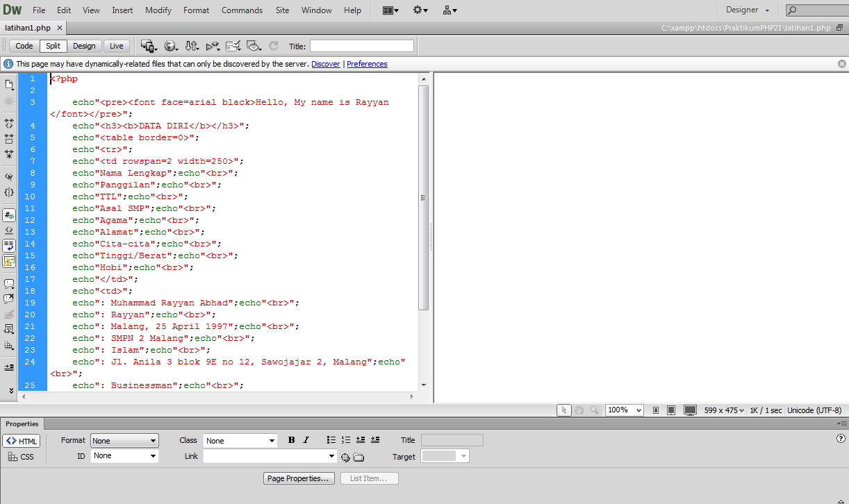Click Collapse Full Tag icon
The image size is (849, 504).
[9, 123]
